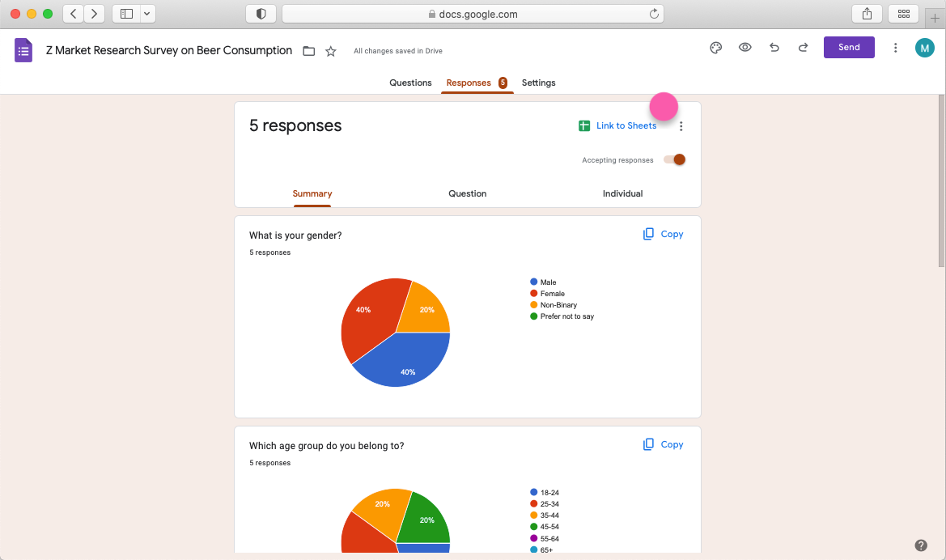Switch to the Questions tab
This screenshot has height=560, width=946.
[x=410, y=83]
